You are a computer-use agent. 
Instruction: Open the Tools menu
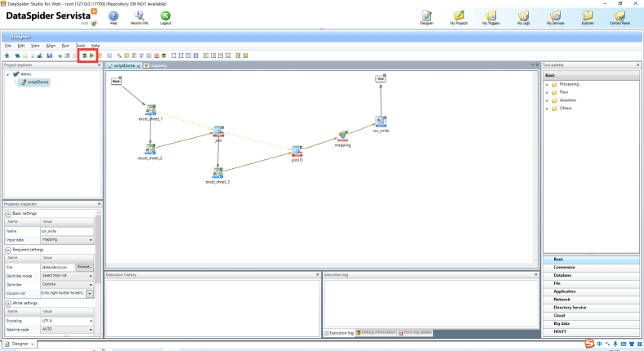(80, 46)
